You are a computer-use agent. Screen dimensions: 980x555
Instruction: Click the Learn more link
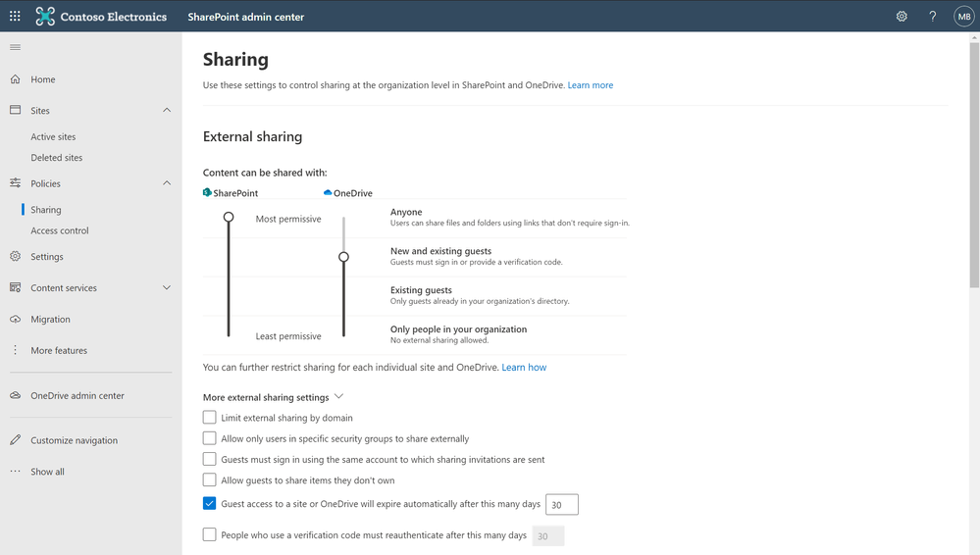[590, 85]
